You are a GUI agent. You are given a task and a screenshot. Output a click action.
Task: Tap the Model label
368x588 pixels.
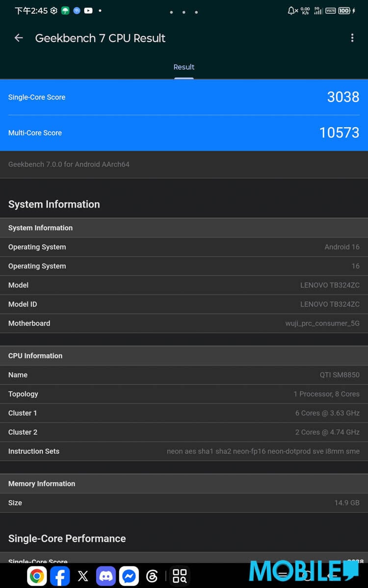tap(18, 285)
